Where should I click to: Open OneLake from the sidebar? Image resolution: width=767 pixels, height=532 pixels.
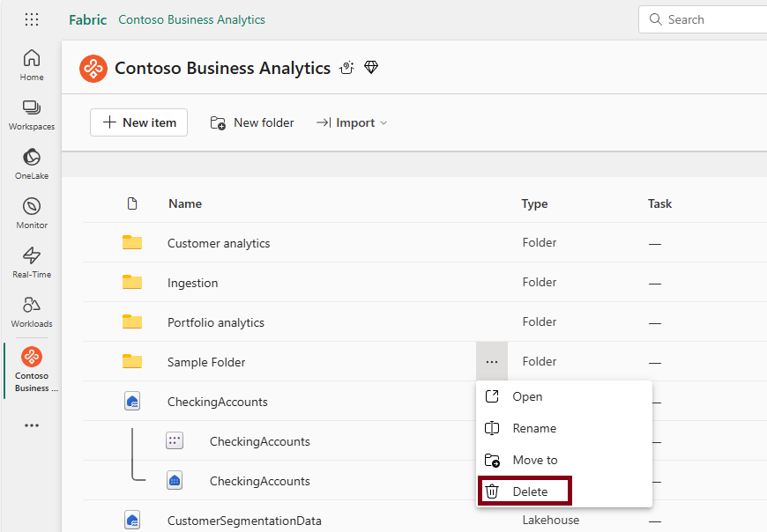tap(31, 162)
